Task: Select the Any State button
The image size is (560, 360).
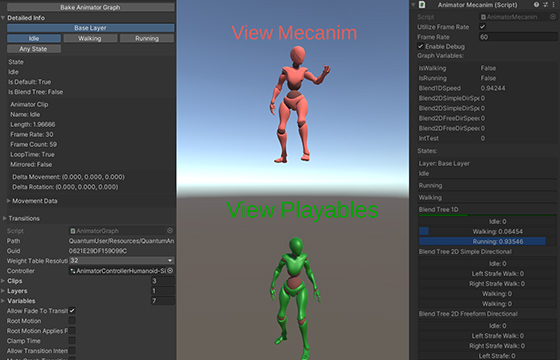Action: click(34, 49)
